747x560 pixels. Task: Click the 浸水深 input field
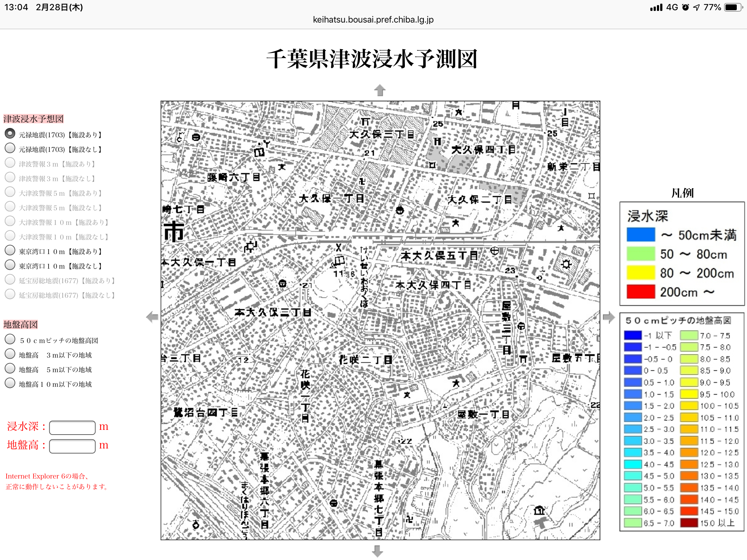tap(72, 427)
